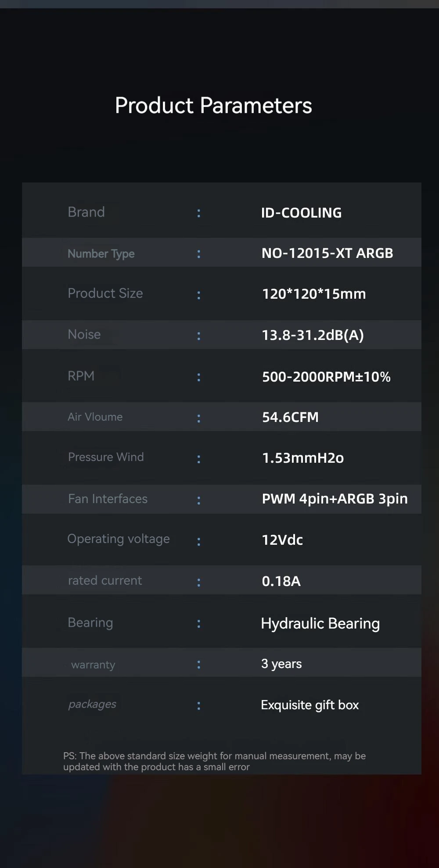Screen dimensions: 439x868
Task: Select the 13.8-31.2dB(A) noise value
Action: point(313,335)
